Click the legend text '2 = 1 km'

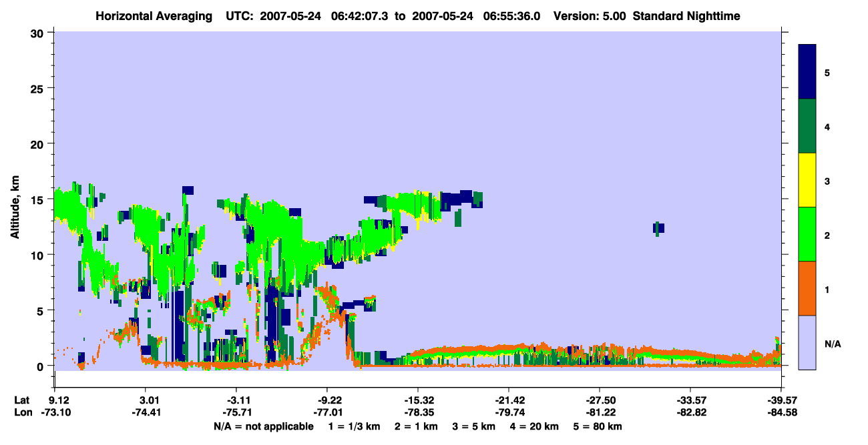[x=416, y=426]
